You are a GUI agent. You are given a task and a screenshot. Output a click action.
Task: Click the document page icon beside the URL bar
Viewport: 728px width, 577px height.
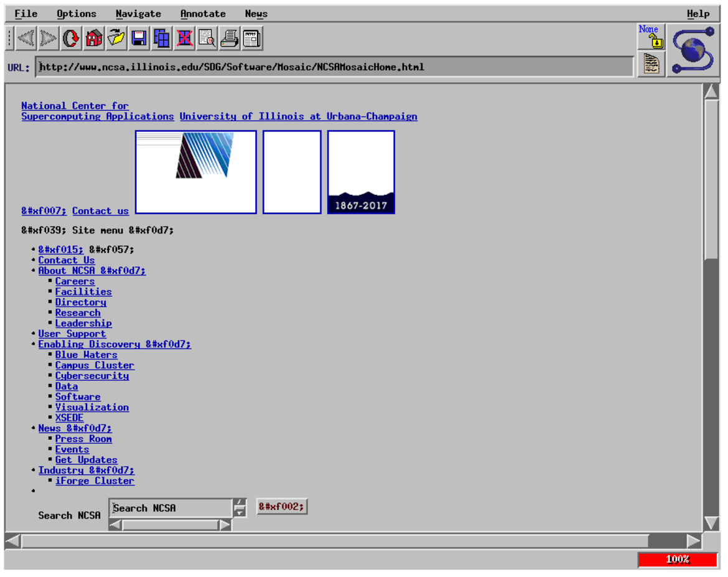click(x=652, y=63)
